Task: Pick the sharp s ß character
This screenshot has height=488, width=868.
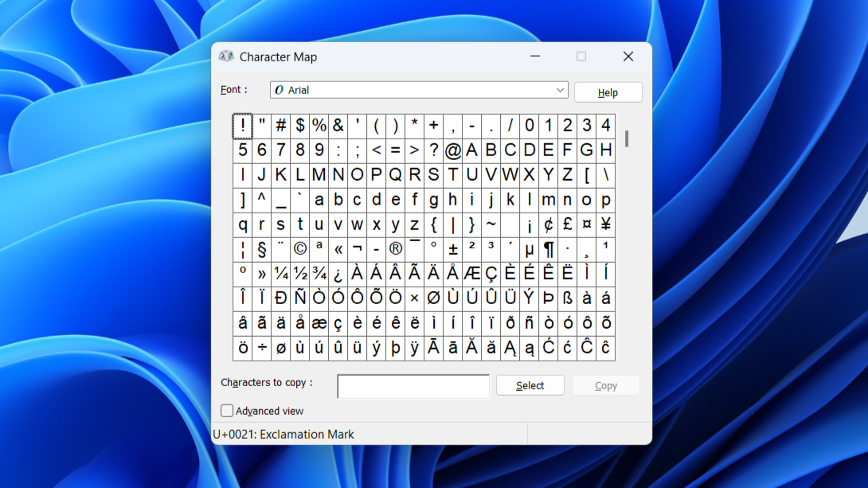Action: click(x=568, y=299)
